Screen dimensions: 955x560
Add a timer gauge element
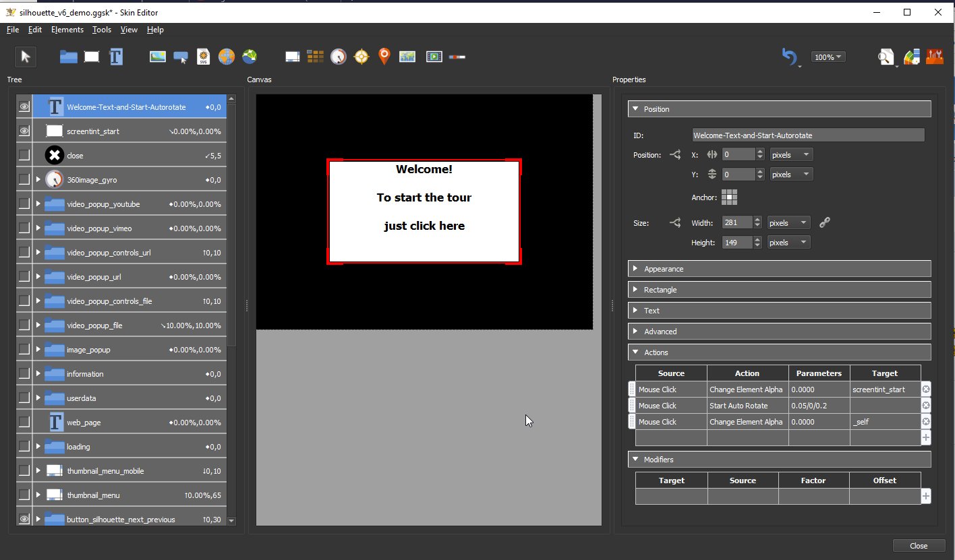pyautogui.click(x=339, y=57)
